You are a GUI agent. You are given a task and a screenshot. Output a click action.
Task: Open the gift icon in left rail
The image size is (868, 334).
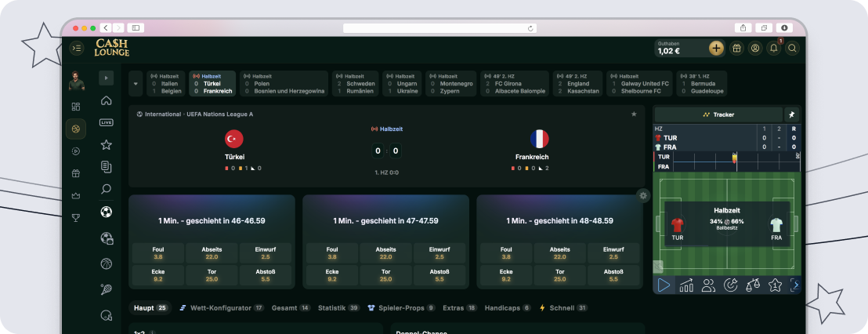coord(76,172)
